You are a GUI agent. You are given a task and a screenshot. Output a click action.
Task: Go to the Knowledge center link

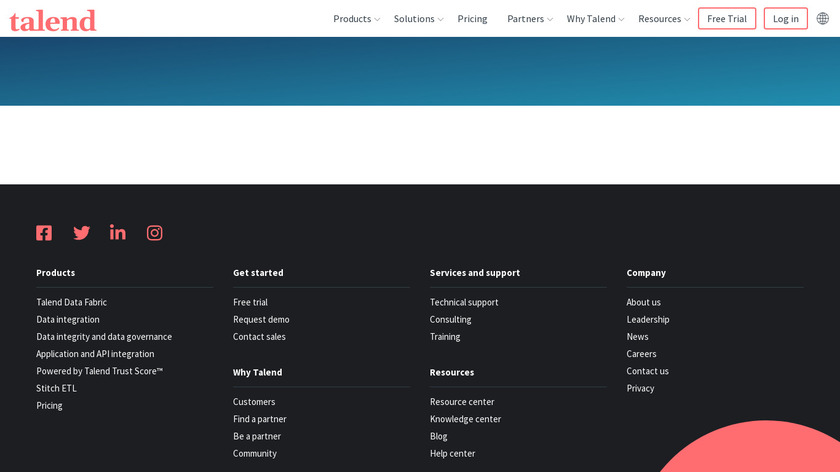465,419
